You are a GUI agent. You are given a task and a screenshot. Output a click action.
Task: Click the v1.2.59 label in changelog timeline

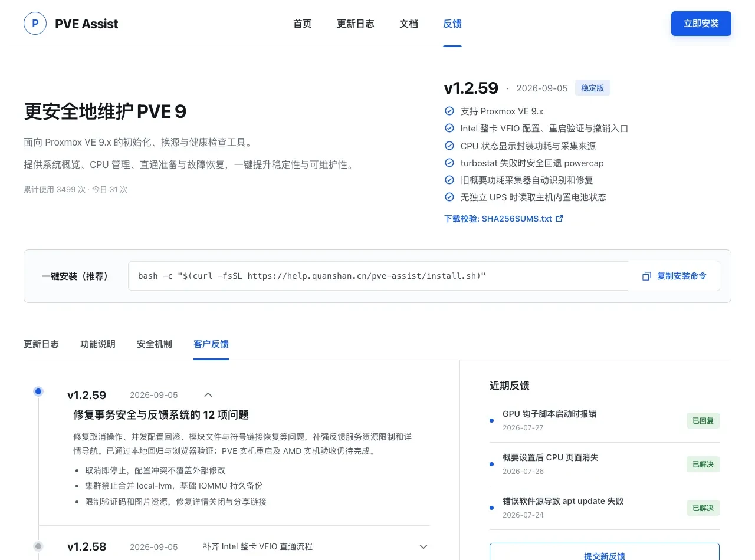coord(87,395)
